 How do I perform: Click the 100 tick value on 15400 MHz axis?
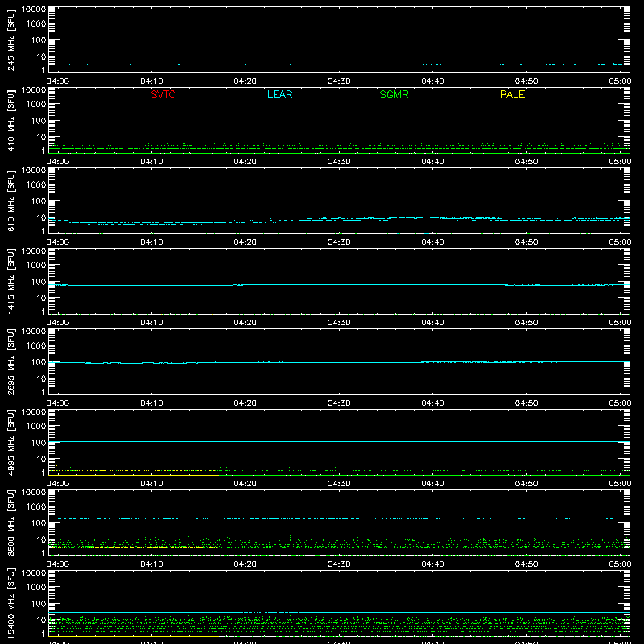(x=39, y=604)
